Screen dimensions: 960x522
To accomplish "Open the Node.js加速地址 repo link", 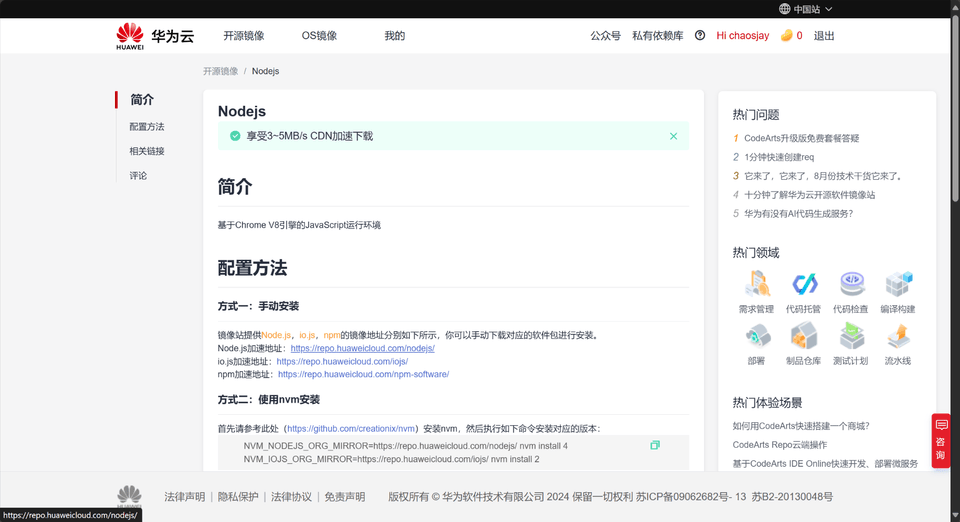I will [362, 349].
